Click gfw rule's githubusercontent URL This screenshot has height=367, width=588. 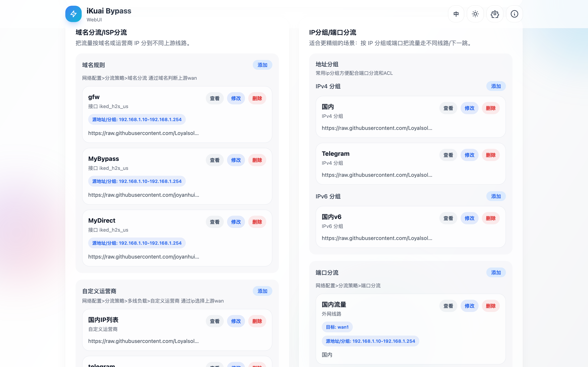(143, 133)
